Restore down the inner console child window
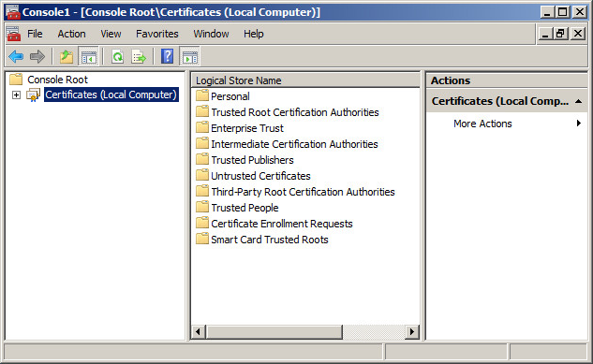Viewport: 593px width, 364px height. [x=560, y=34]
